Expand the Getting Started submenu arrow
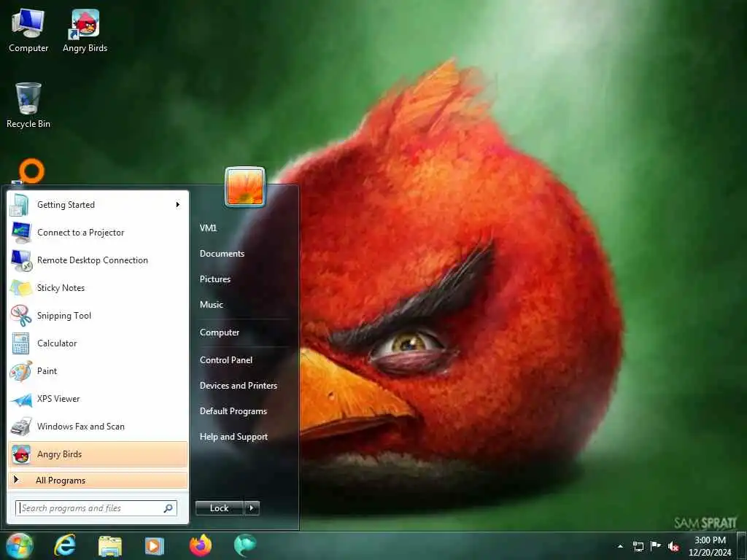The width and height of the screenshot is (747, 560). [x=178, y=205]
